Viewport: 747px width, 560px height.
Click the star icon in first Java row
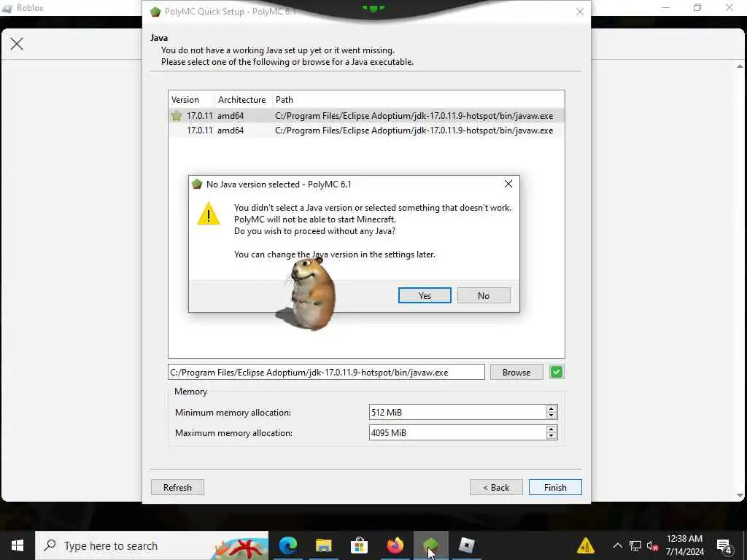[177, 116]
